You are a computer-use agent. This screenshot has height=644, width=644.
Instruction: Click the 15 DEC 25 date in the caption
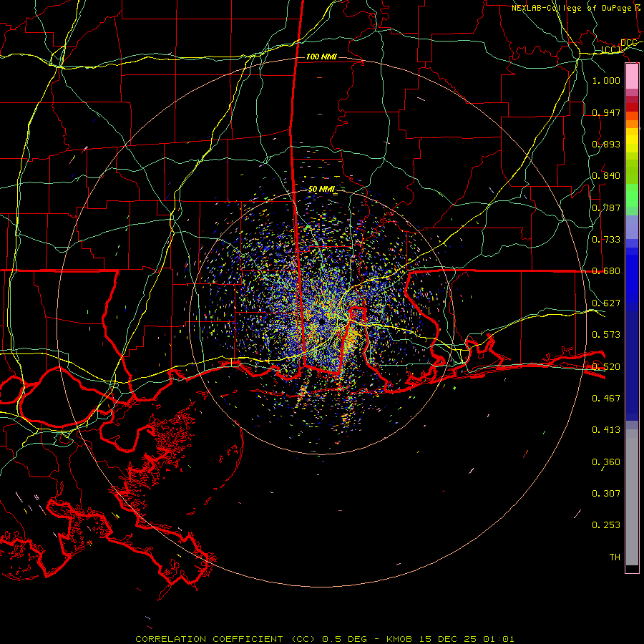pos(448,639)
